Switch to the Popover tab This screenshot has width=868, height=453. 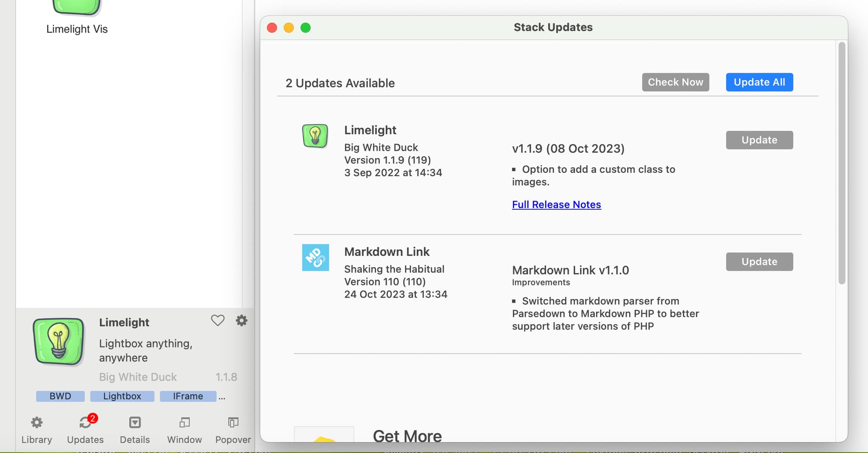[x=233, y=430]
